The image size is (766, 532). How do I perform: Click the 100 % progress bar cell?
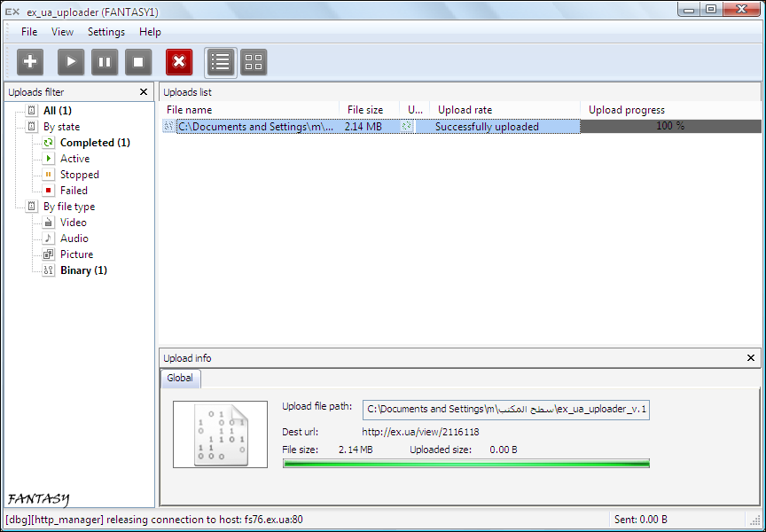(671, 126)
